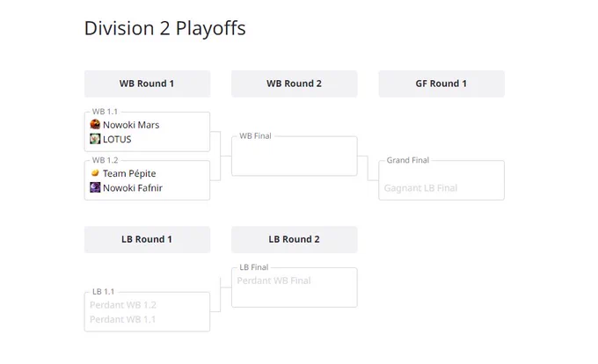598x364 pixels.
Task: Click the WB Round 1 header
Action: pyautogui.click(x=147, y=84)
